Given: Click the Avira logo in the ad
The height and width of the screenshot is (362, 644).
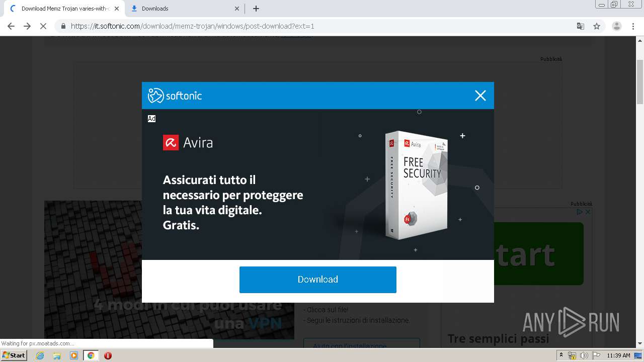Looking at the screenshot, I should click(x=188, y=143).
